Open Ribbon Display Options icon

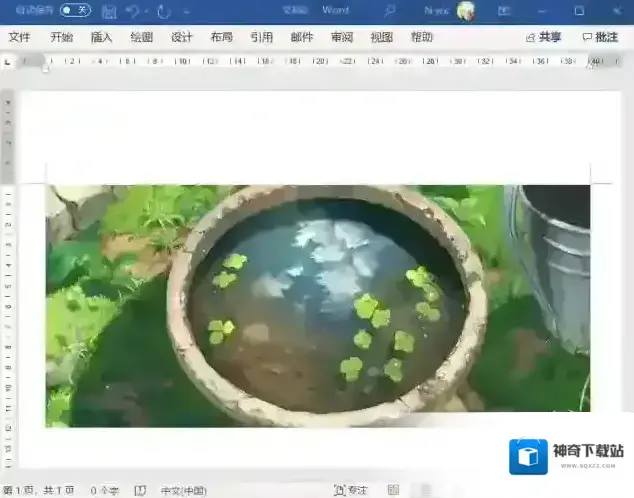502,11
